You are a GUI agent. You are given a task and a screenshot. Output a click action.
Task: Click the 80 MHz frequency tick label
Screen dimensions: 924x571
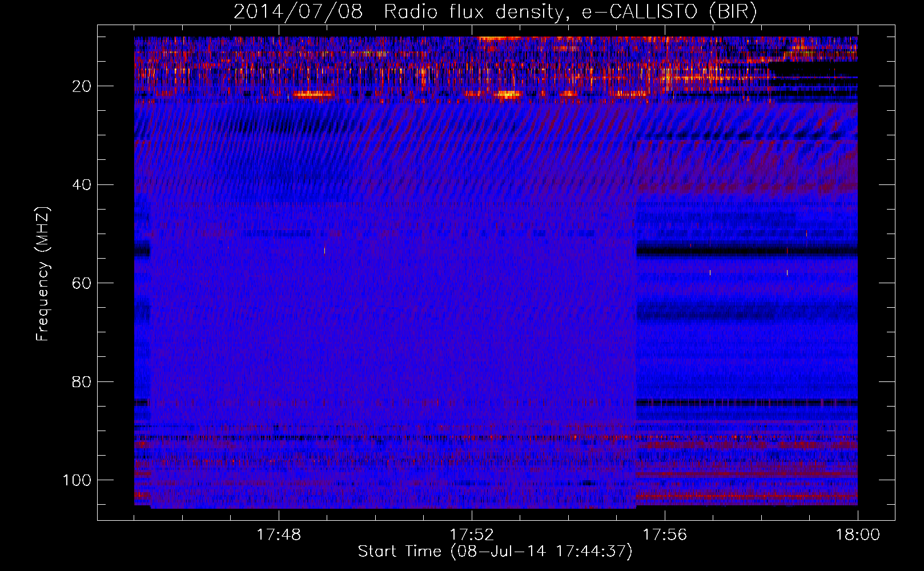point(82,381)
